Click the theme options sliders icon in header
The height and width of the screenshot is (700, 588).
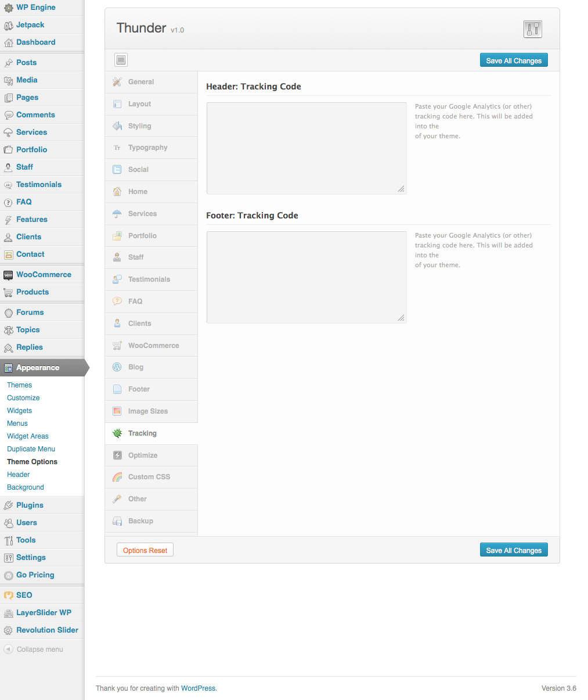(533, 29)
